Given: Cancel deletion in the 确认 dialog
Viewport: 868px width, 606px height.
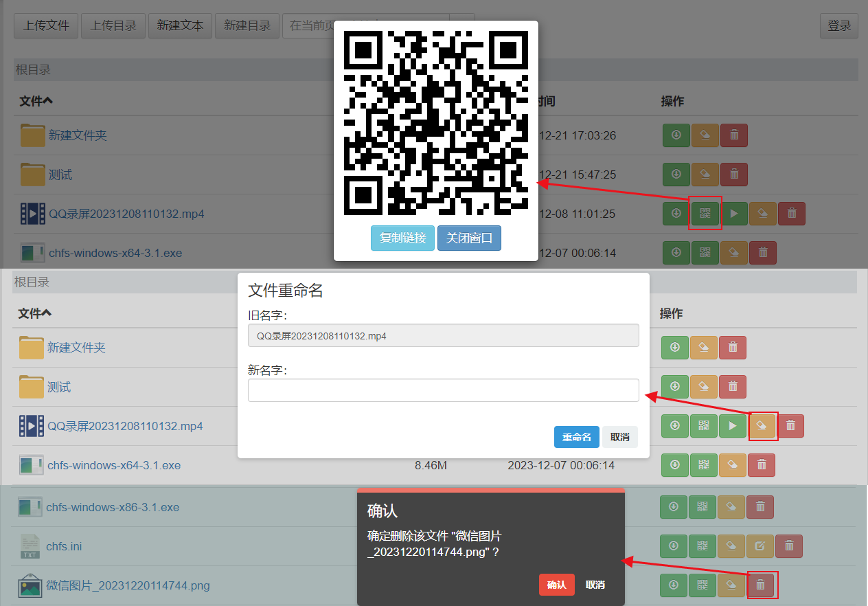Looking at the screenshot, I should (595, 585).
